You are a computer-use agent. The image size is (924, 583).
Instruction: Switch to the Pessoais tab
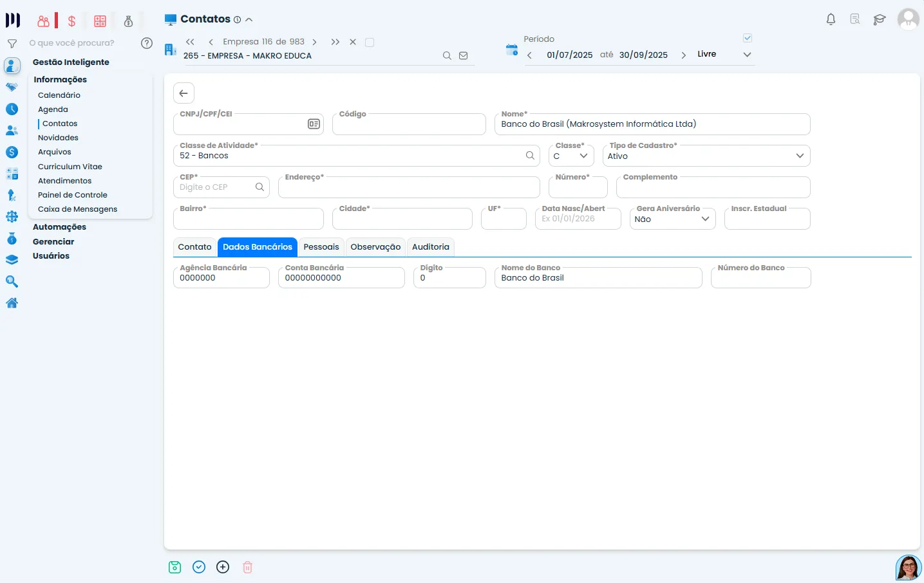[x=321, y=247]
